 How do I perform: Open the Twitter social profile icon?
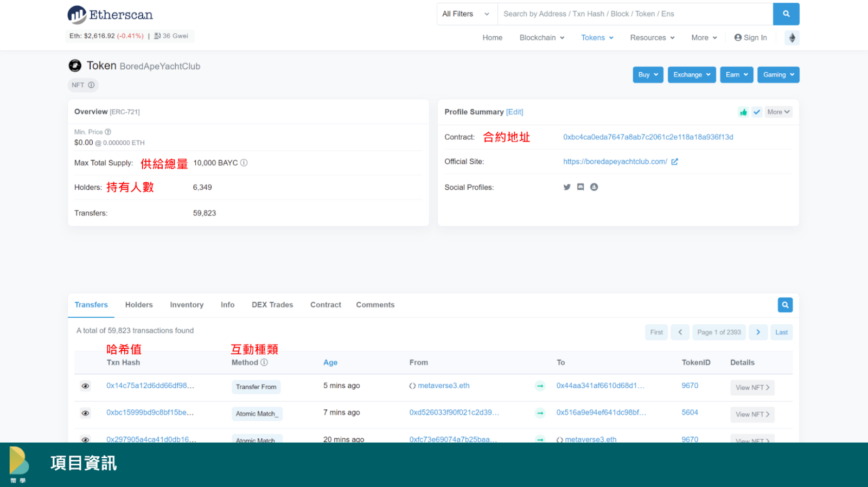567,187
